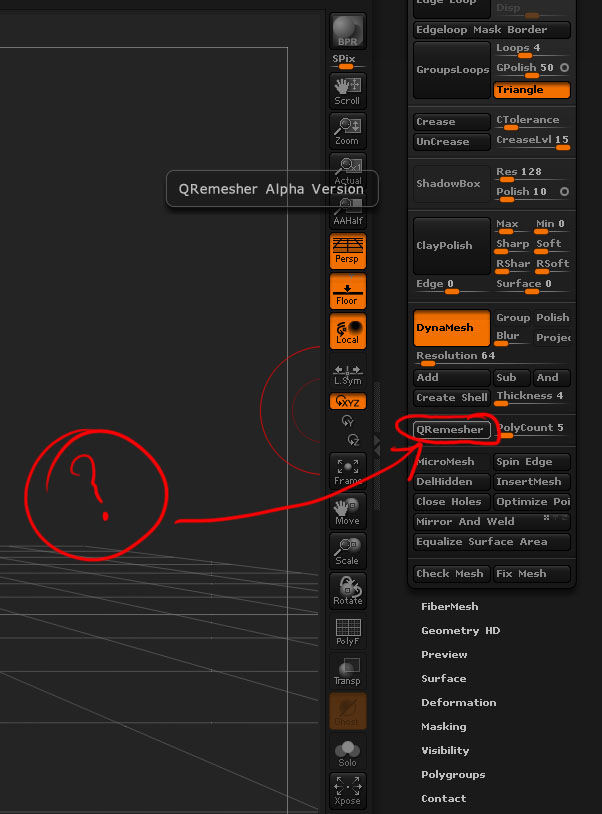The width and height of the screenshot is (602, 814).
Task: Expand the Geometry HD subpalette
Action: pos(461,630)
